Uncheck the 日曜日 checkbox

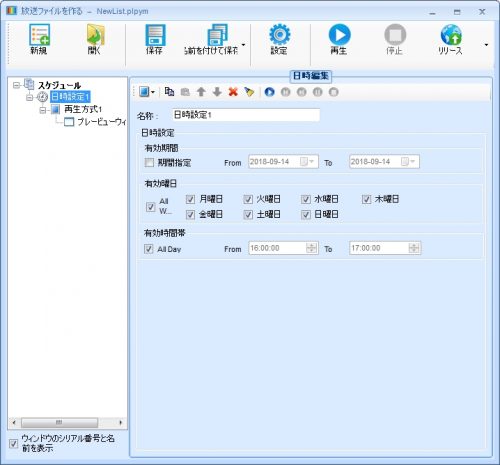(x=306, y=214)
